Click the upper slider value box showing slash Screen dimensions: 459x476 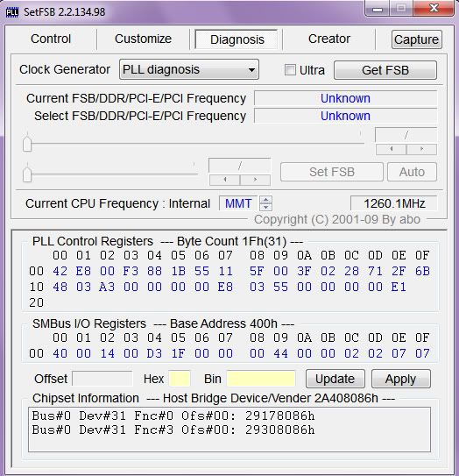tap(406, 135)
